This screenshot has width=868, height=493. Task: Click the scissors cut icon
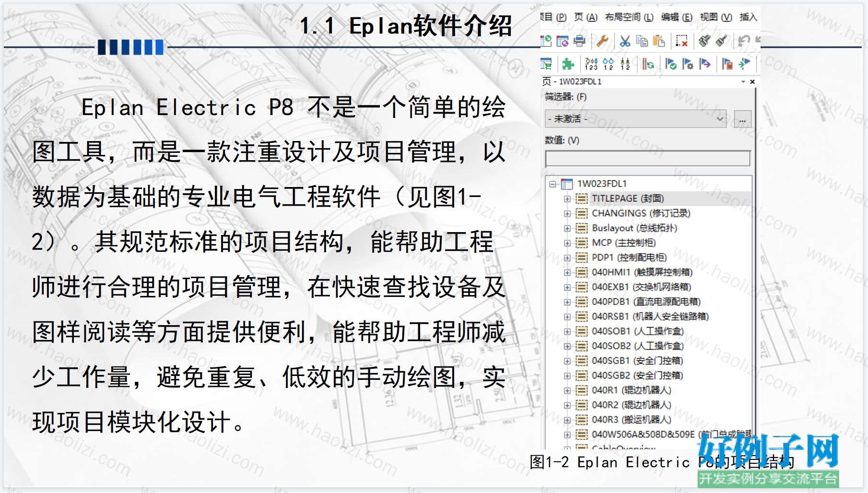(x=625, y=41)
